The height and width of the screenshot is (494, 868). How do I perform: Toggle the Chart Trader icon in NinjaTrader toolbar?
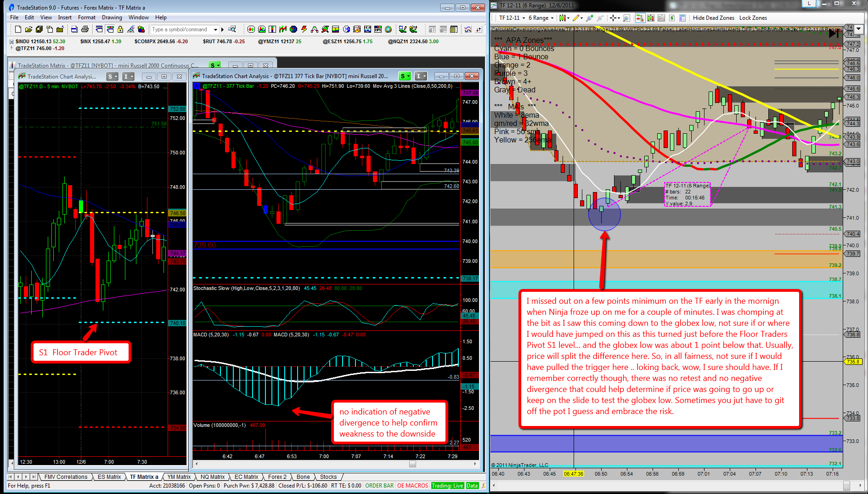click(x=640, y=18)
